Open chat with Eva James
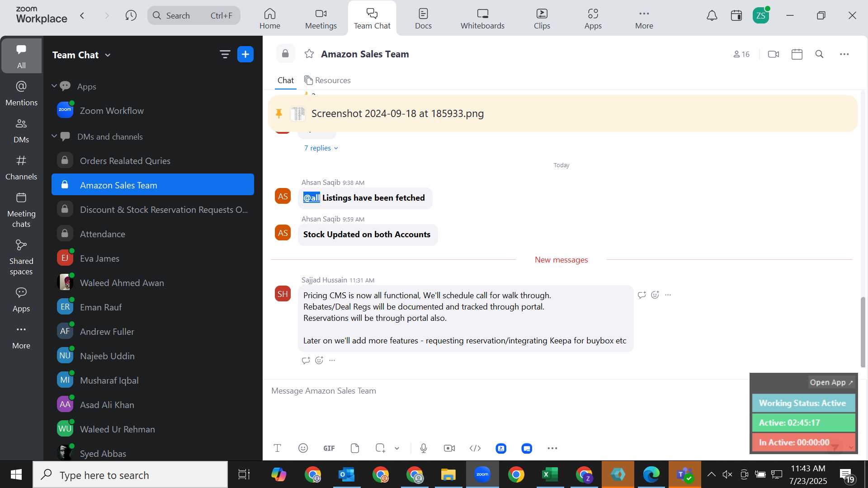This screenshot has height=488, width=868. click(153, 258)
